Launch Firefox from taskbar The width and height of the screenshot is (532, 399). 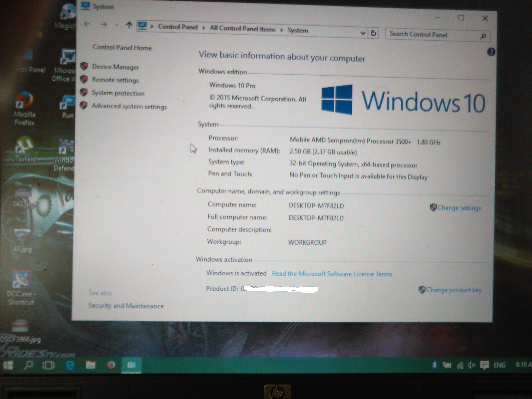click(111, 365)
